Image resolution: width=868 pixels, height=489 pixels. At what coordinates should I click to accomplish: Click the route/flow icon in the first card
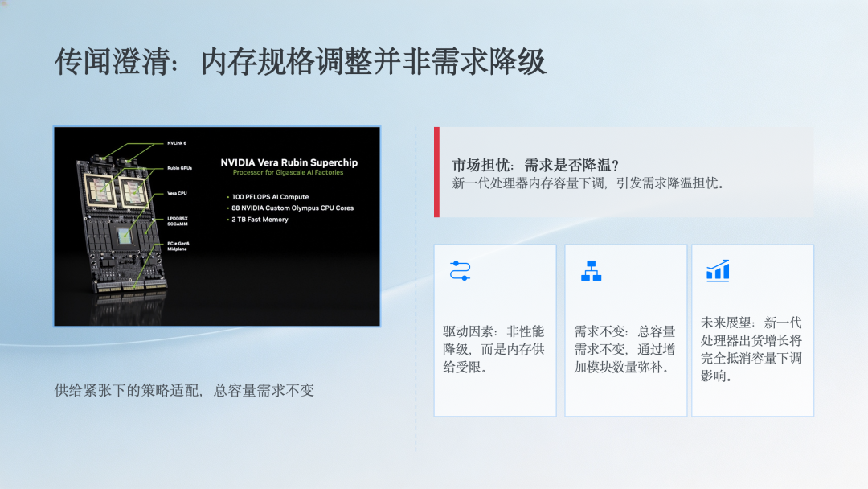[x=460, y=271]
